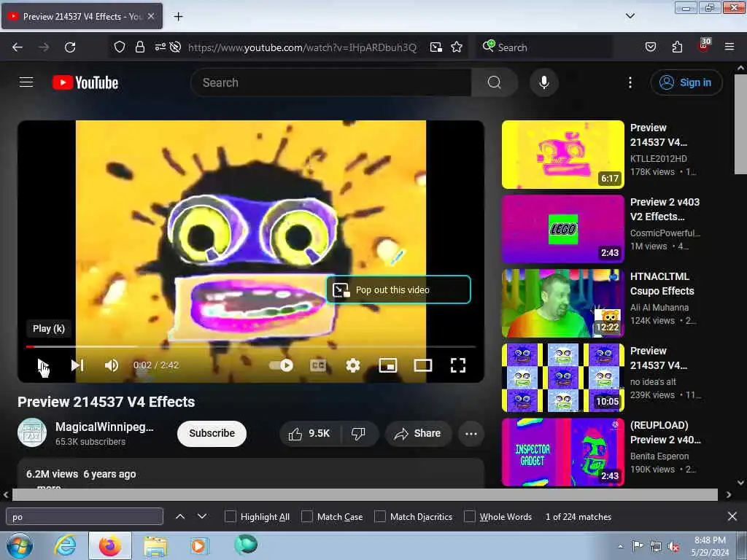Open site permissions icon in address bar
Image resolution: width=747 pixels, height=560 pixels.
[160, 47]
